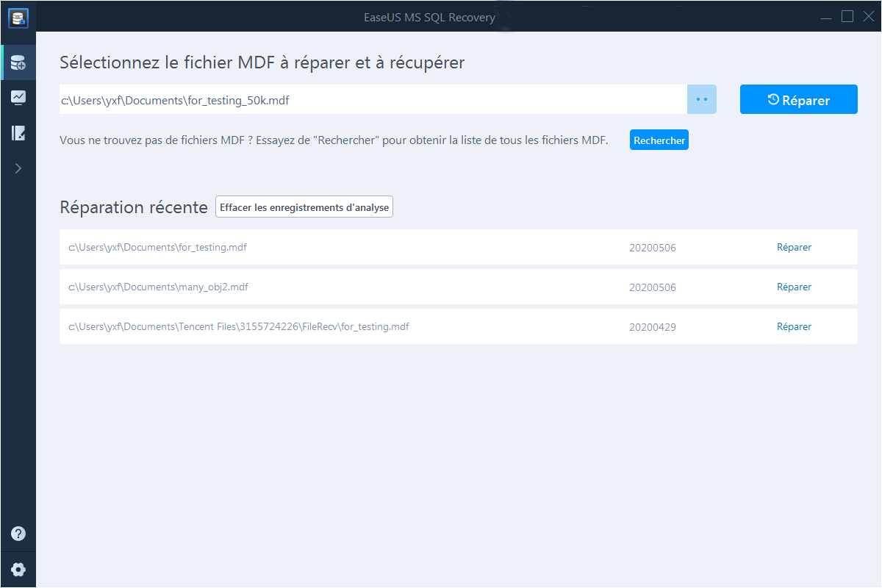Expand the sidebar with chevron arrow
882x588 pixels.
[x=18, y=168]
